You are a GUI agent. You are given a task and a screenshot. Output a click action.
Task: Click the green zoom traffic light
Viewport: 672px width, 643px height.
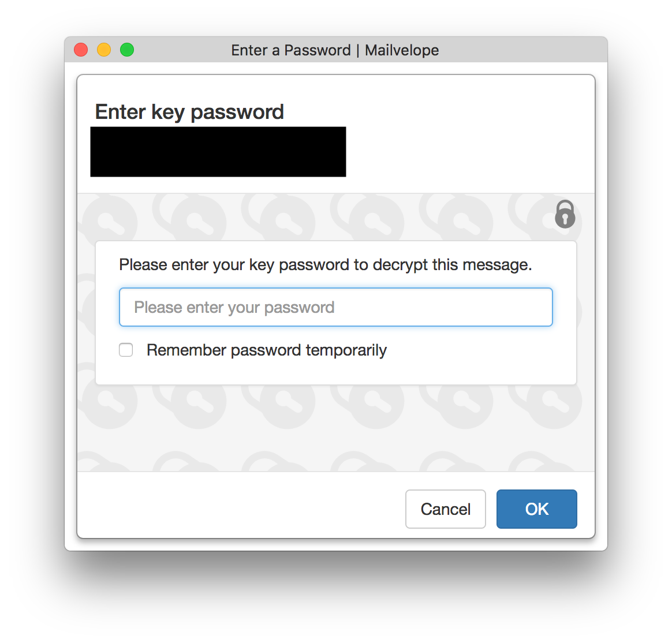point(127,50)
